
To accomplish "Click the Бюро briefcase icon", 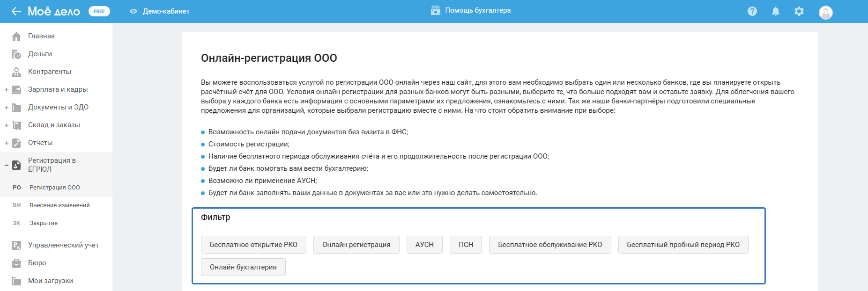I will [16, 263].
